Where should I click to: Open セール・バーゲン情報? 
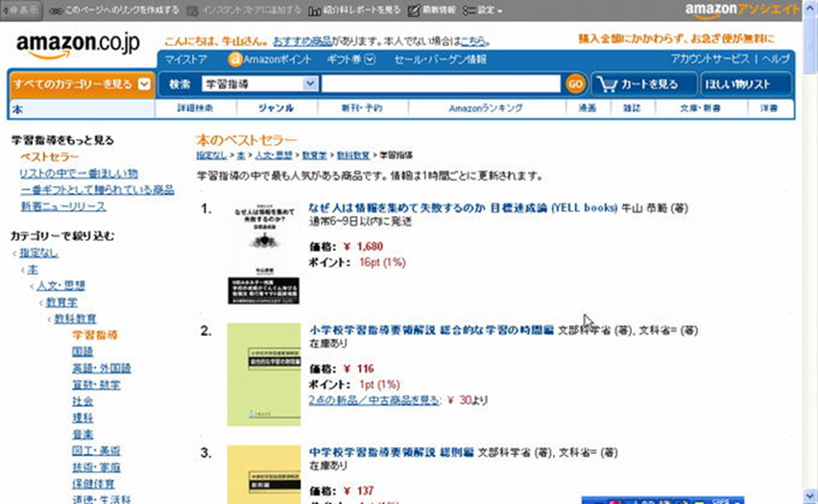point(441,60)
